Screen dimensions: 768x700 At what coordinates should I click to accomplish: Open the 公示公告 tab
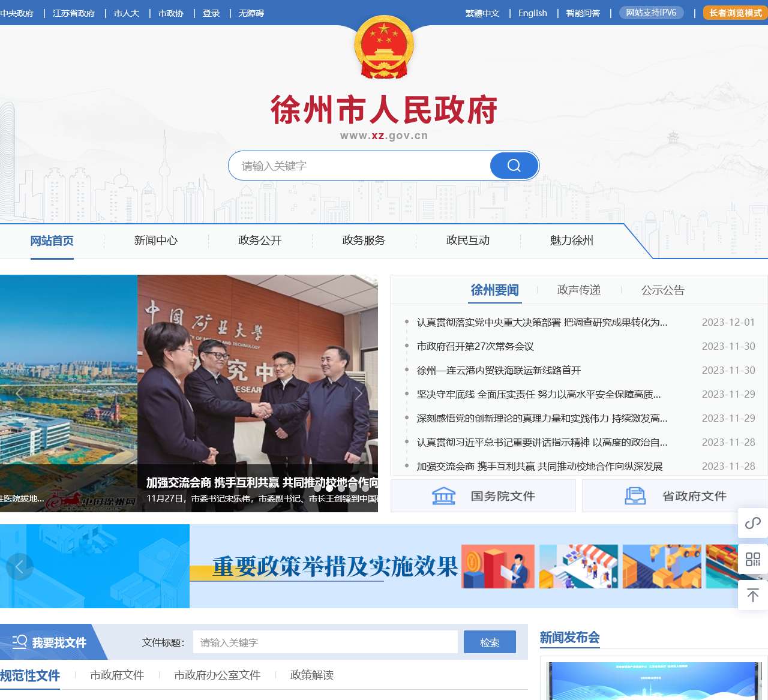pos(662,290)
